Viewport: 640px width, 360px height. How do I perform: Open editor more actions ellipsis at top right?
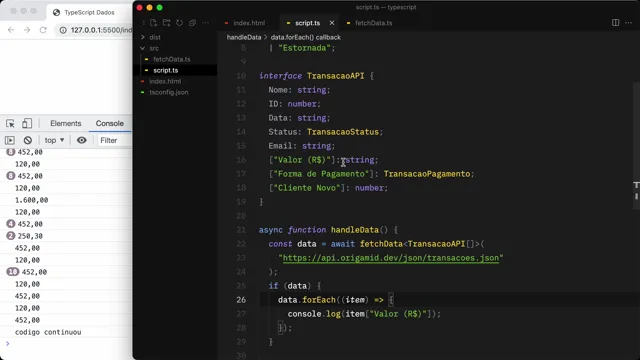pos(629,23)
